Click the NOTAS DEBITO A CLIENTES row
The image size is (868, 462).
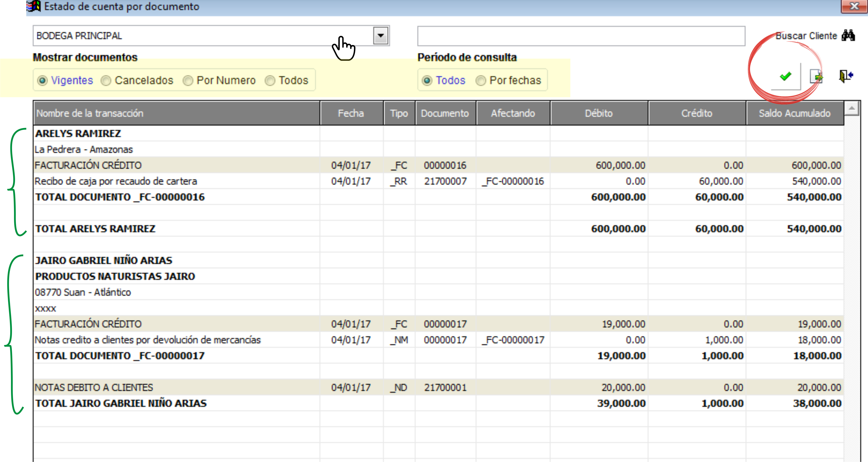point(439,388)
